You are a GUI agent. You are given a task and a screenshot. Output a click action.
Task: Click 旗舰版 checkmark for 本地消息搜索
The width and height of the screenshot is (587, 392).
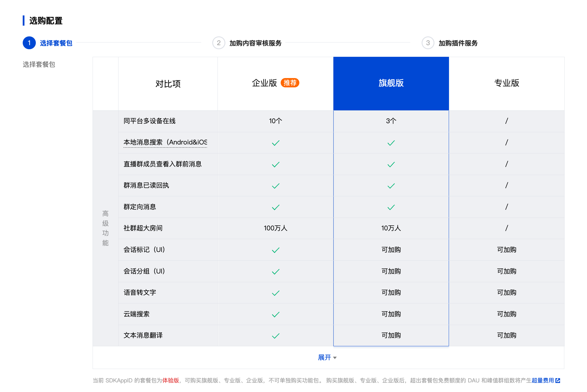[391, 143]
